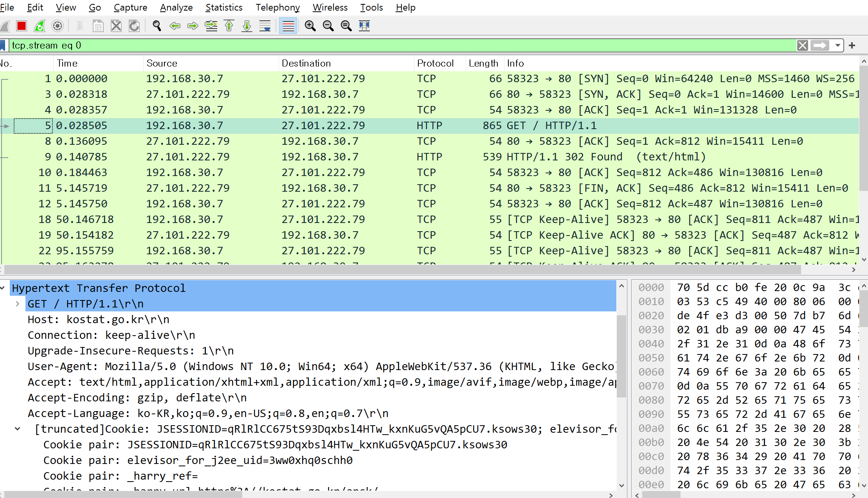This screenshot has height=498, width=868.
Task: Click the packet list horizontal scrollbar
Action: (403, 270)
